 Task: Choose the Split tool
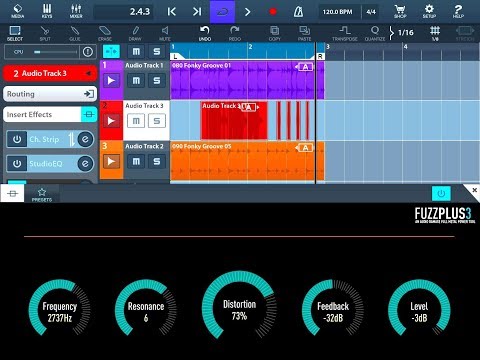point(45,33)
